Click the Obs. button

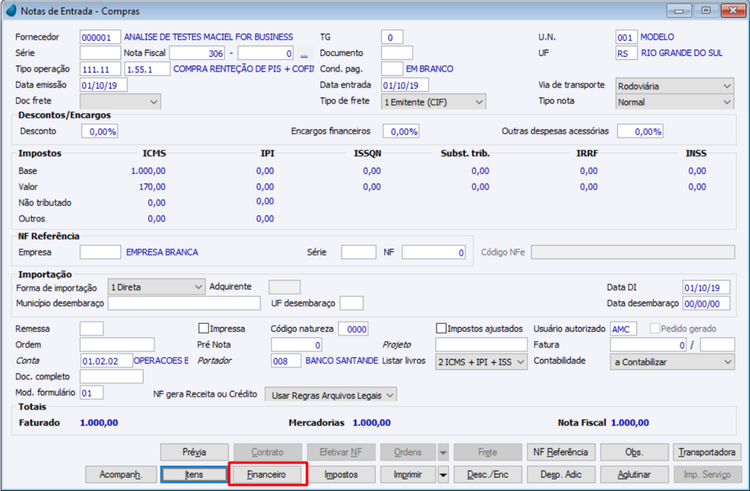(x=634, y=452)
